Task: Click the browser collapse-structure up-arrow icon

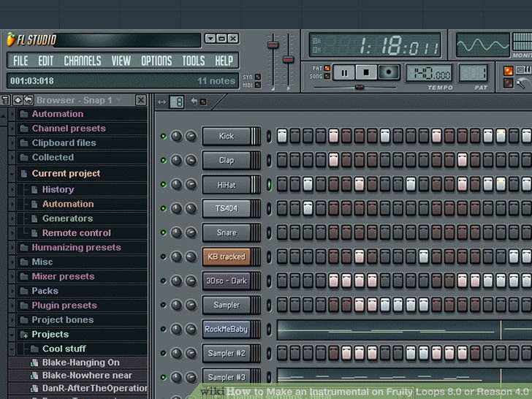Action: [18, 100]
